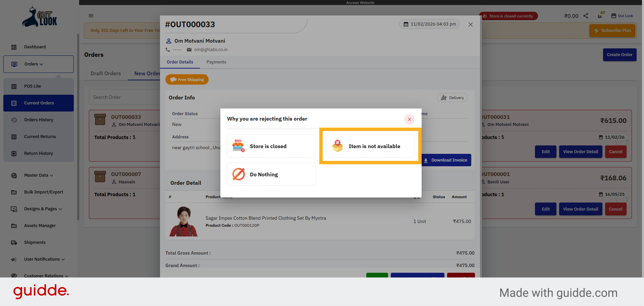Screen dimensions: 644x306
Task: Click the OUT000033 order card title
Action: click(x=126, y=117)
